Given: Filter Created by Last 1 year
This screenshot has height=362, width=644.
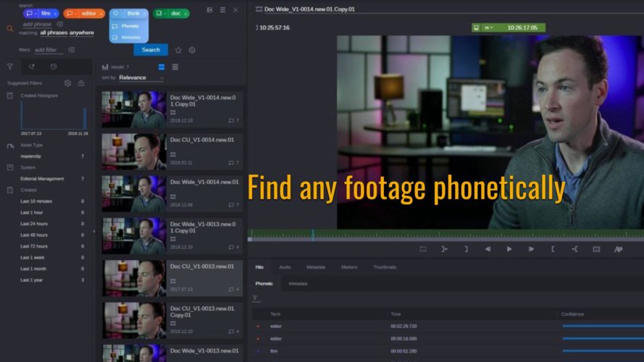Looking at the screenshot, I should click(x=52, y=280).
